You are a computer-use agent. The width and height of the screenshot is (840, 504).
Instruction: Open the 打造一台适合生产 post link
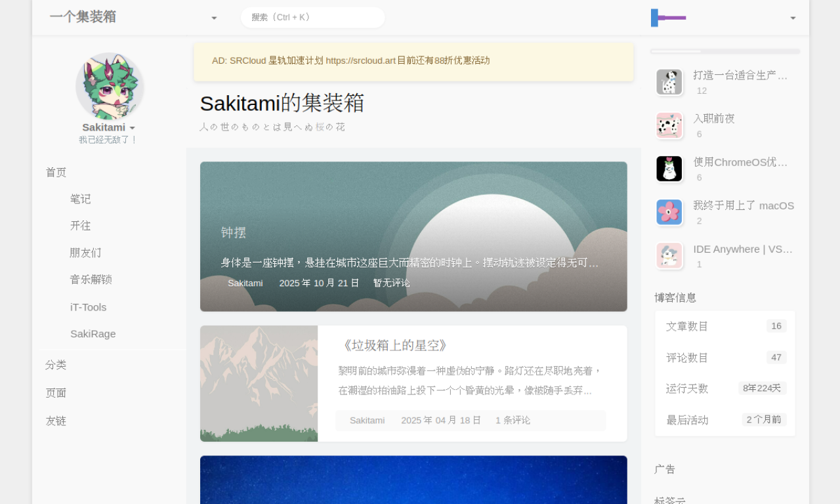coord(740,75)
